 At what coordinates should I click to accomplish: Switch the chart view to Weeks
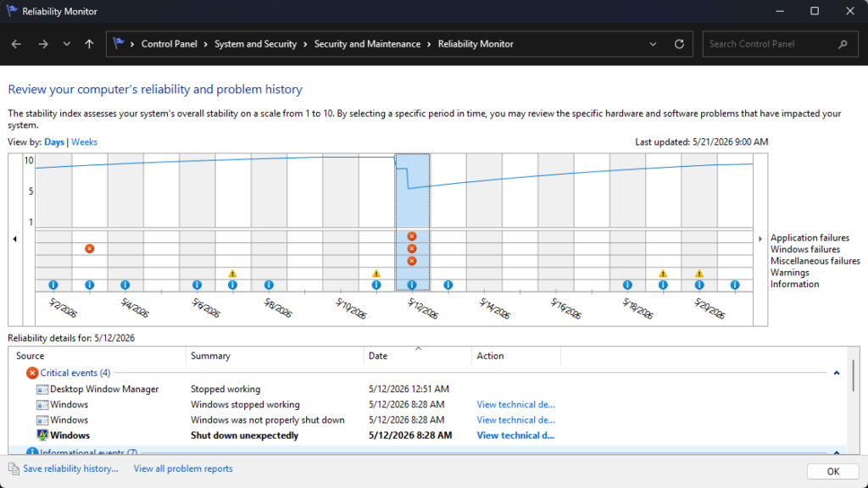84,142
